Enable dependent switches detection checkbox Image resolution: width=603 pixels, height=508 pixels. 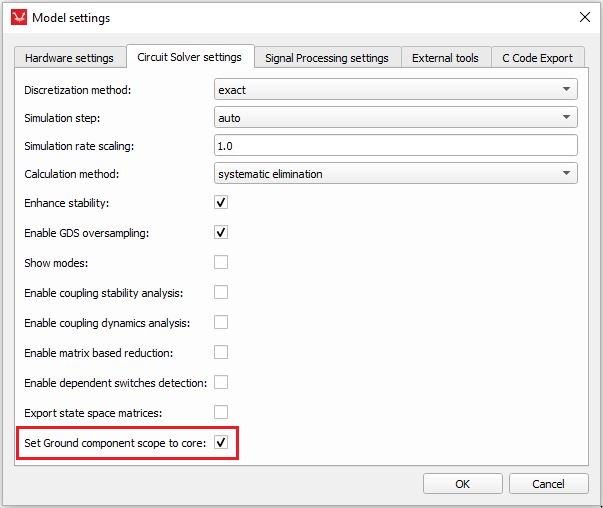221,382
